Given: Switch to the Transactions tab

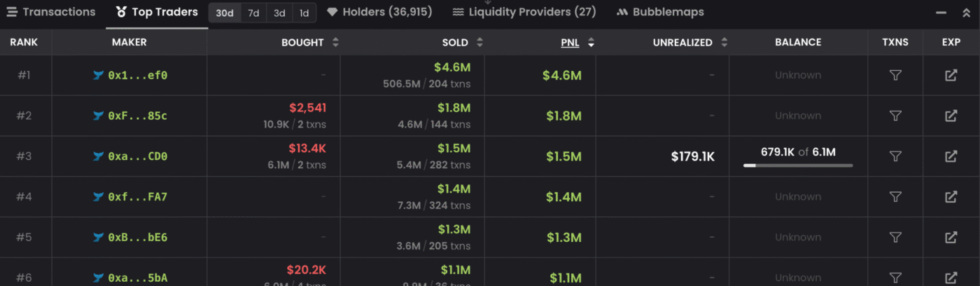Looking at the screenshot, I should [51, 13].
